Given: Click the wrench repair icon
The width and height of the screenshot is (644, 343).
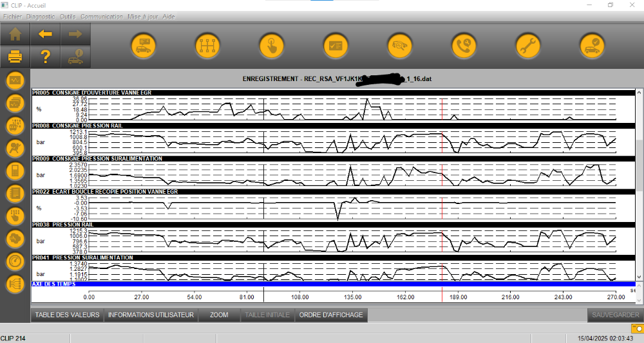Looking at the screenshot, I should click(x=528, y=46).
